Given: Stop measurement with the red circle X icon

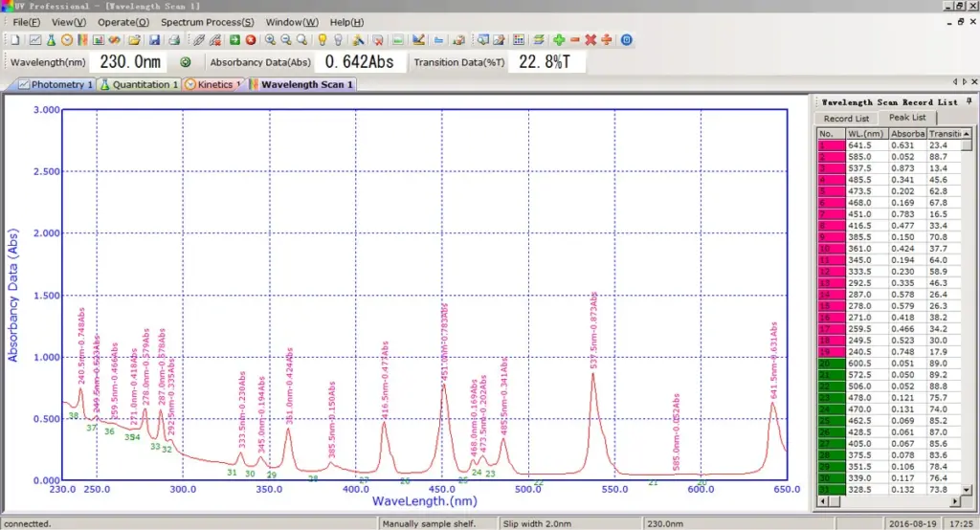Looking at the screenshot, I should click(x=251, y=40).
